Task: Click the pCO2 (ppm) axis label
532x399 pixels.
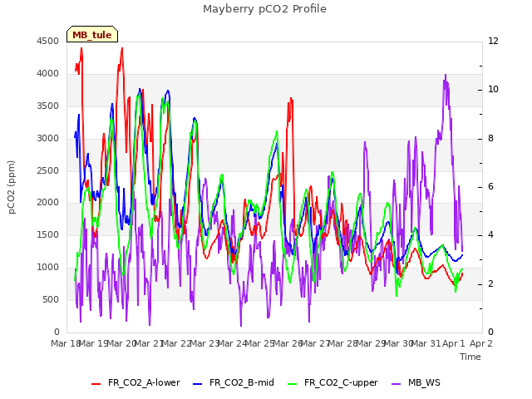Action: click(11, 187)
